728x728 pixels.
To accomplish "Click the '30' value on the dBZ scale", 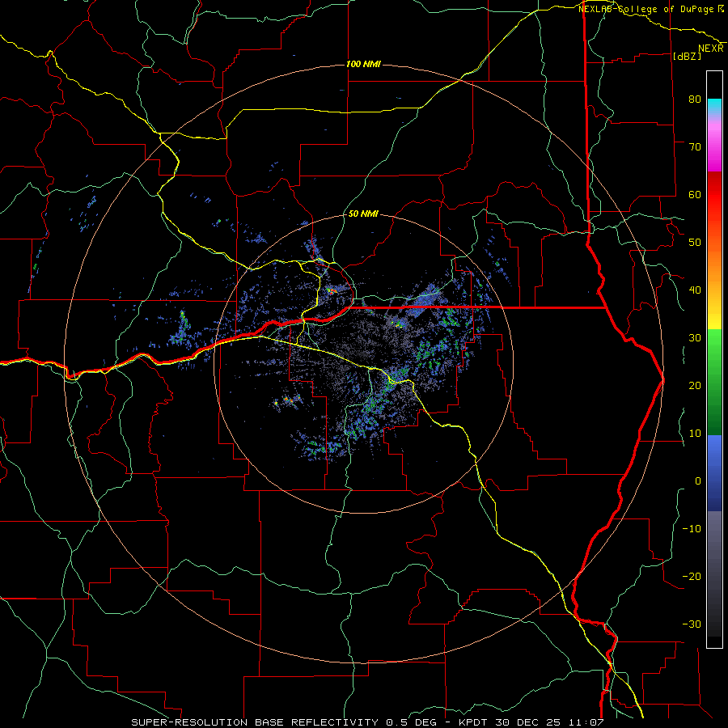I will [695, 338].
